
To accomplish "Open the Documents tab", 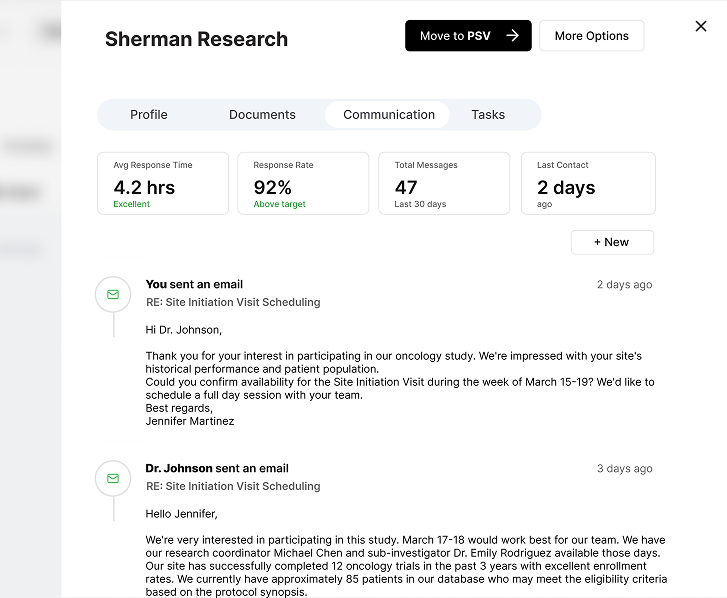I will click(262, 115).
